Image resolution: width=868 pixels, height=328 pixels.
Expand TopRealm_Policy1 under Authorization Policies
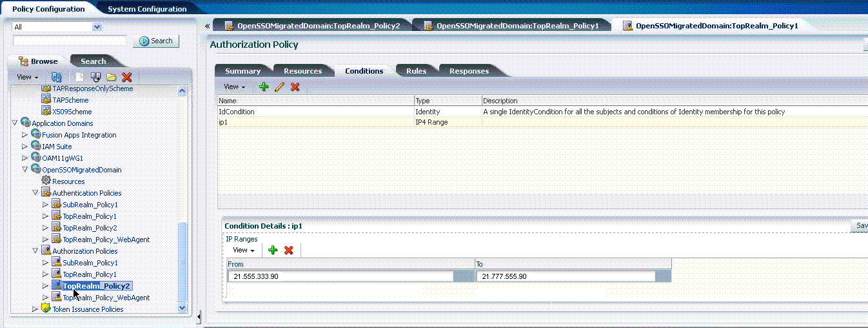[x=45, y=274]
